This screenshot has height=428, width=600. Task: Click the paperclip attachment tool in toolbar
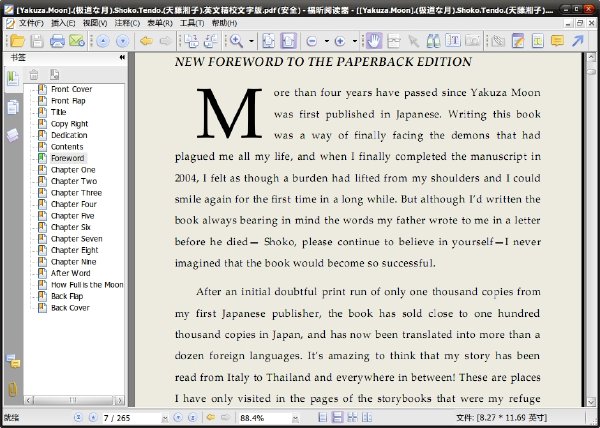(498, 41)
